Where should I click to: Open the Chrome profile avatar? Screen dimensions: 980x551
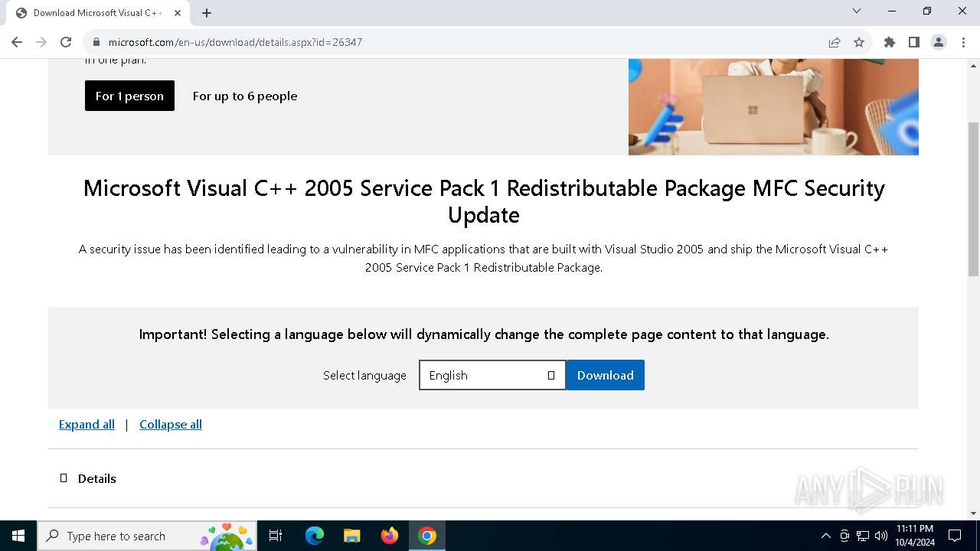(939, 42)
